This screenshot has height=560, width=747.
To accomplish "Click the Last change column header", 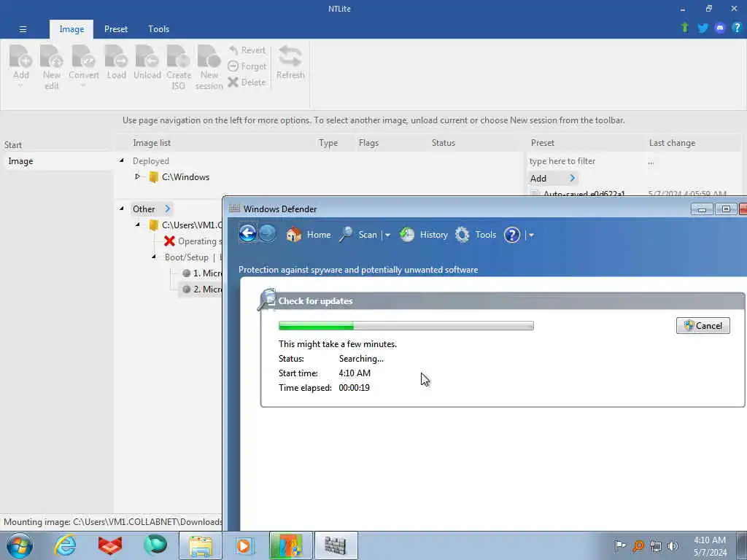I will (x=672, y=143).
